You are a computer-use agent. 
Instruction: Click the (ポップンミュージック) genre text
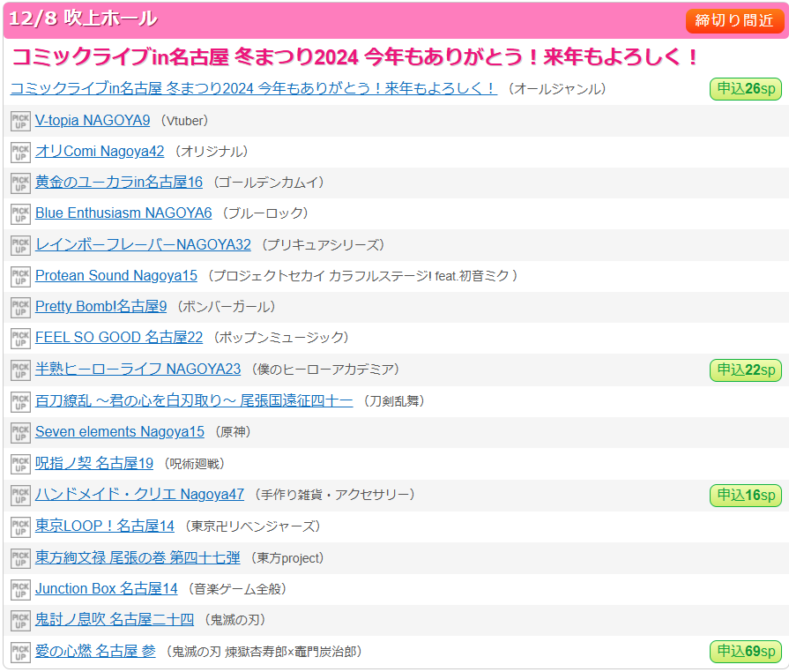point(281,338)
